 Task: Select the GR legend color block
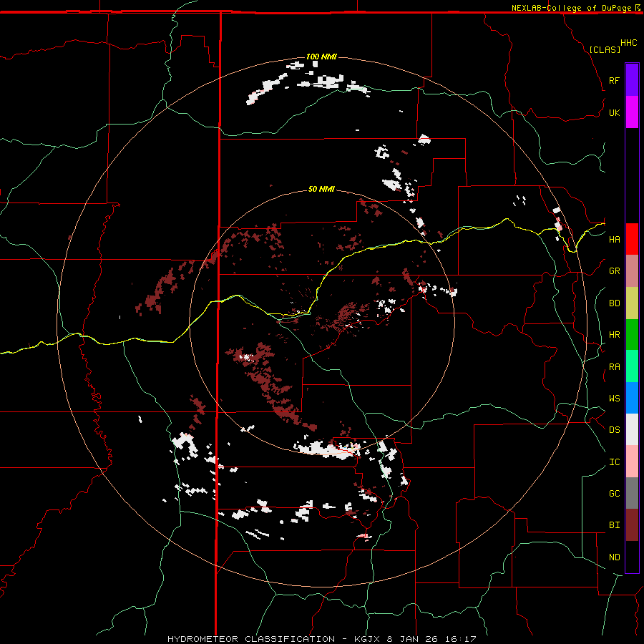[x=632, y=271]
